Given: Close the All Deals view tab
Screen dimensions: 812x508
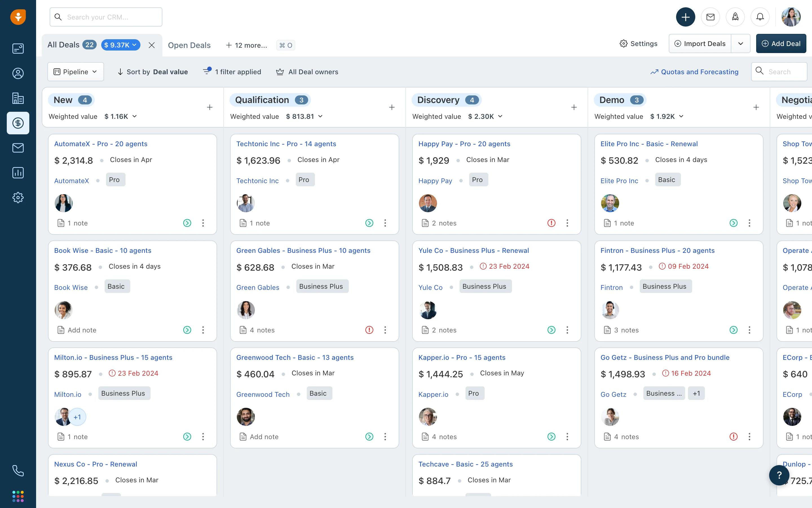Looking at the screenshot, I should (152, 45).
